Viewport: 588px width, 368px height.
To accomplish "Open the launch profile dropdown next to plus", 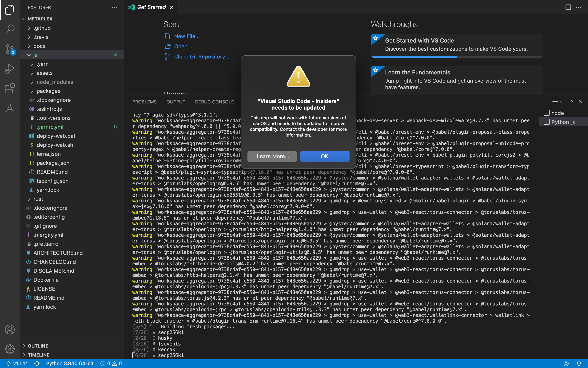I will pyautogui.click(x=562, y=102).
